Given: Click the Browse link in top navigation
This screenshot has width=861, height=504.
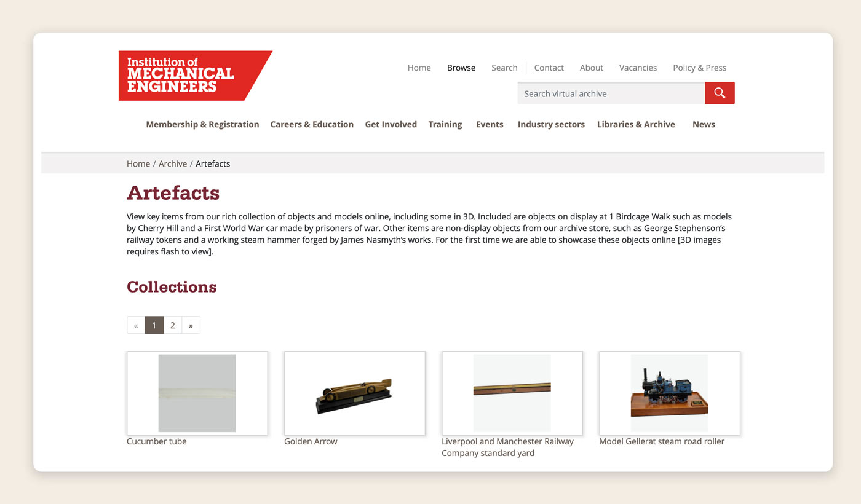Looking at the screenshot, I should coord(461,68).
